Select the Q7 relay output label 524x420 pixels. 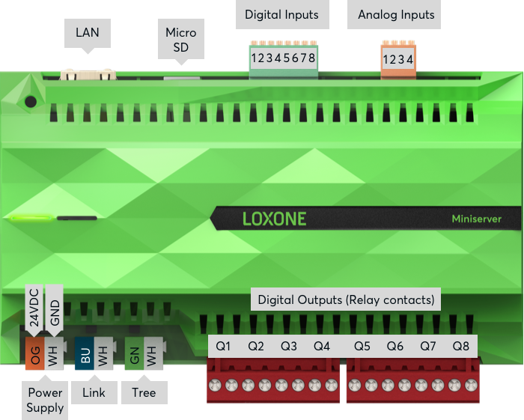click(x=428, y=346)
